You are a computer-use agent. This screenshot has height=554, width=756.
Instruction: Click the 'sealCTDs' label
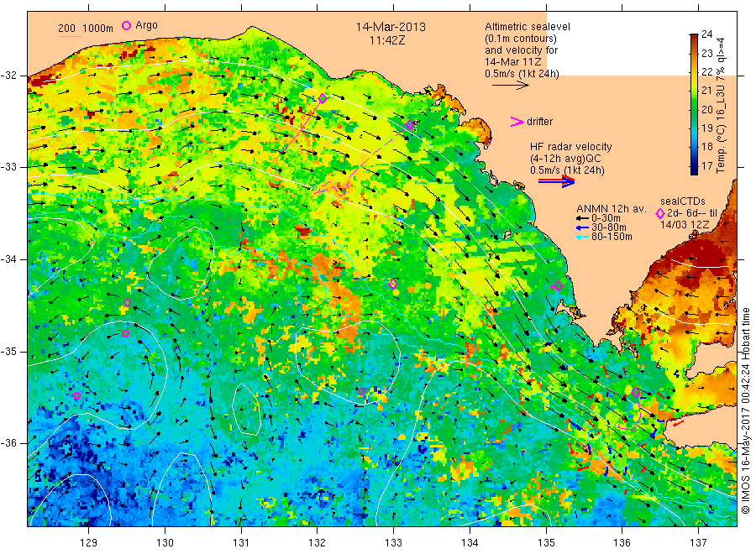tap(683, 201)
